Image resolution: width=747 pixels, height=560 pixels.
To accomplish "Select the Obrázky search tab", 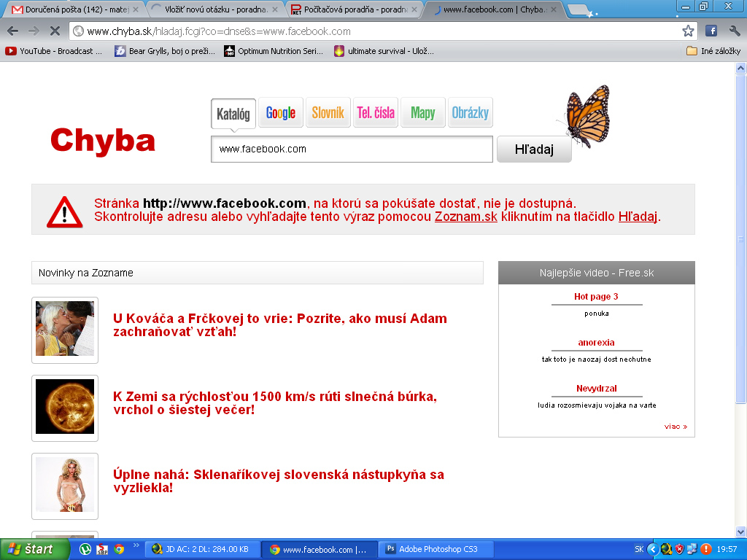I will tap(471, 113).
